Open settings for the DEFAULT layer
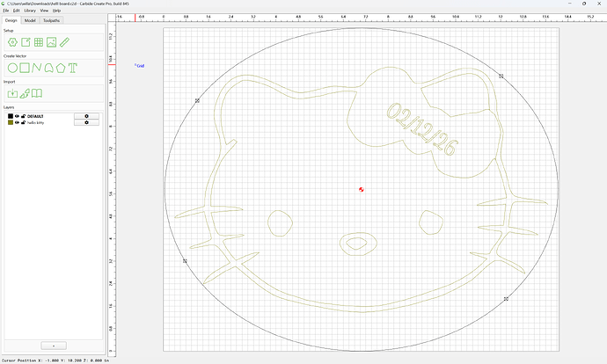The width and height of the screenshot is (607, 364). 86,116
